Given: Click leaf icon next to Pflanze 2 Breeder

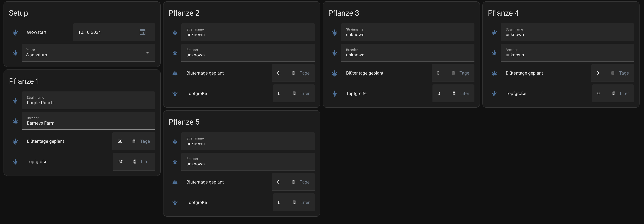Looking at the screenshot, I should tap(175, 53).
